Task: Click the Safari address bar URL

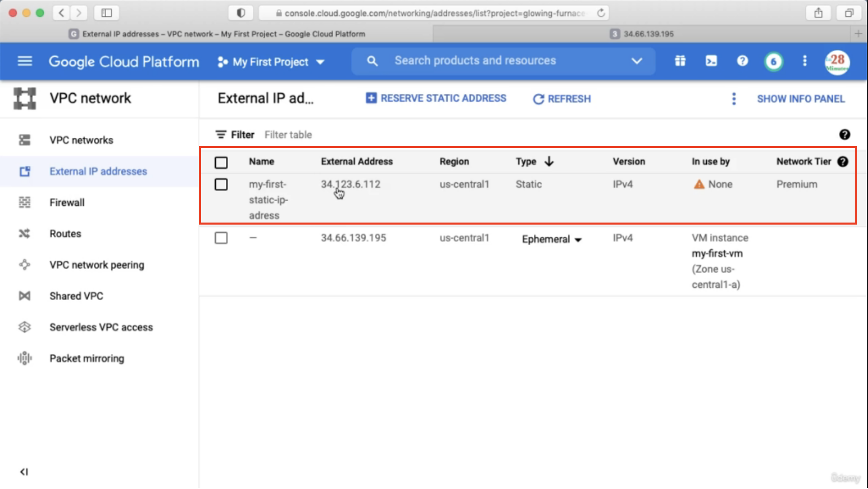Action: [x=433, y=13]
